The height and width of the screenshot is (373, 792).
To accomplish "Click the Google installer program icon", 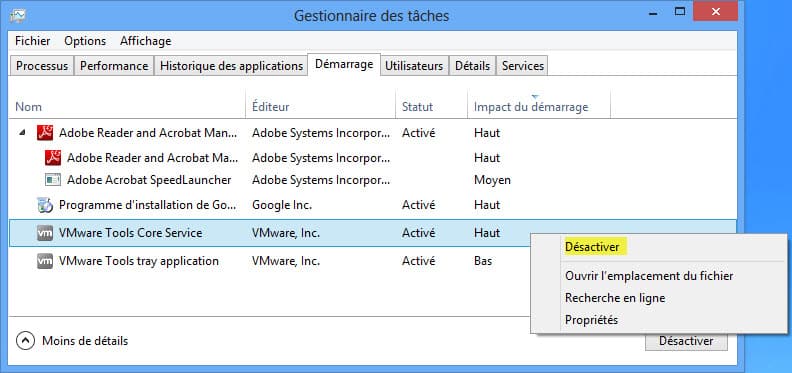I will click(x=45, y=205).
